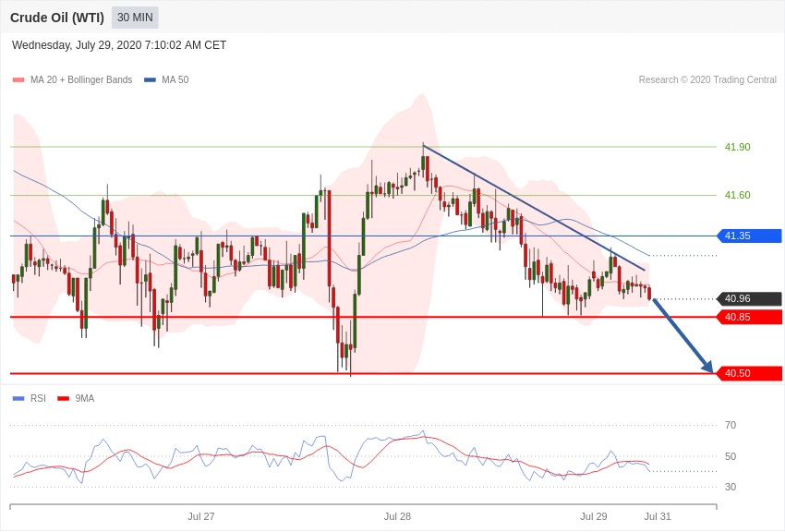
Task: Click the RSI 50 axis value
Action: click(x=731, y=456)
